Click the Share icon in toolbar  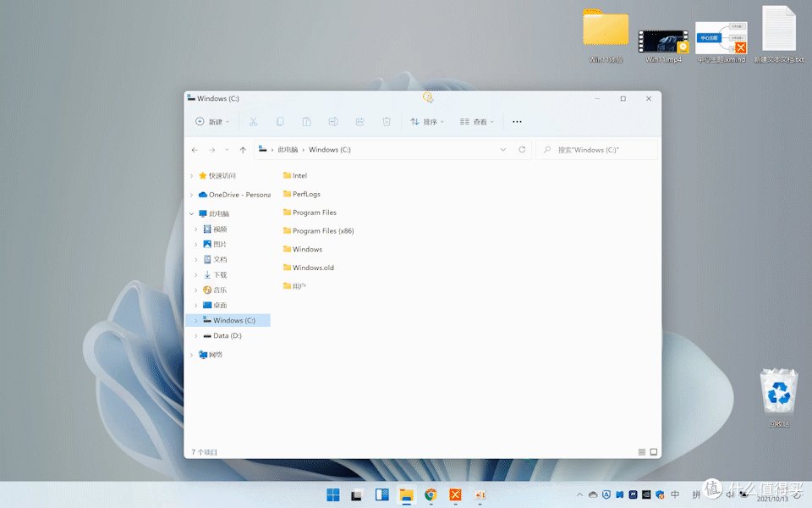pyautogui.click(x=360, y=122)
